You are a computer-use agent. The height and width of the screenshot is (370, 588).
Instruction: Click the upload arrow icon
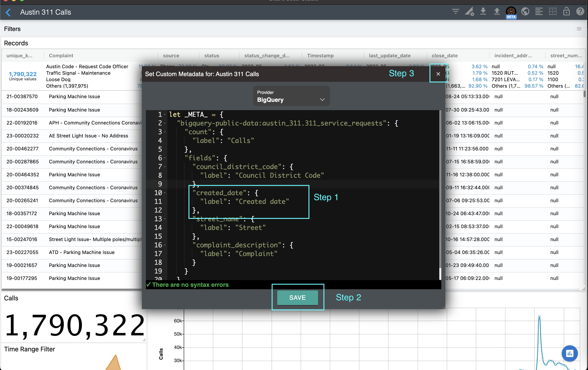[x=497, y=12]
